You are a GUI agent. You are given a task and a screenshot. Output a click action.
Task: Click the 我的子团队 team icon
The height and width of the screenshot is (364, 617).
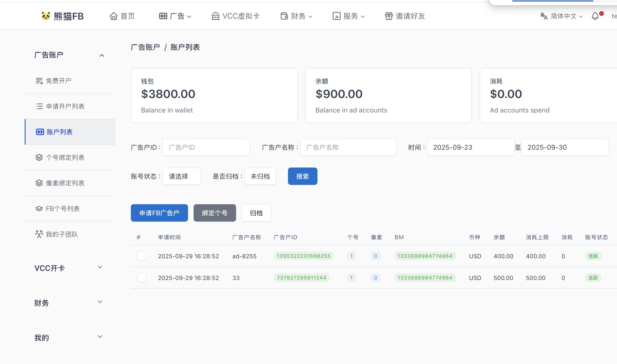[x=39, y=234]
